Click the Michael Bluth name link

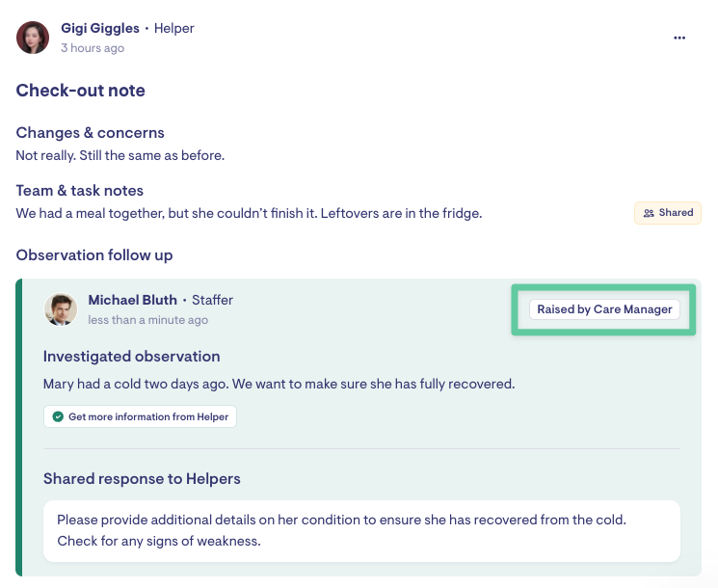pos(133,300)
